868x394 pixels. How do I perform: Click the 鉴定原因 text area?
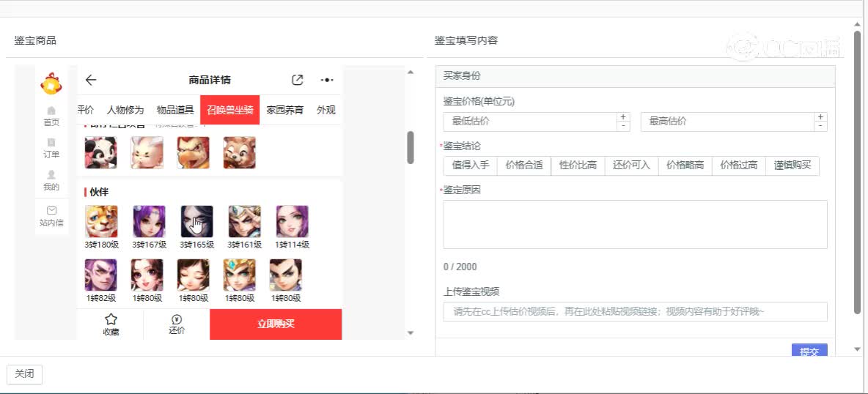[635, 224]
